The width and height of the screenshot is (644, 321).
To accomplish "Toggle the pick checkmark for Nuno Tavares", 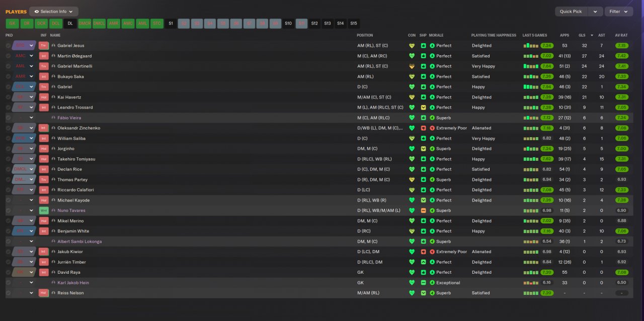I will tap(8, 210).
